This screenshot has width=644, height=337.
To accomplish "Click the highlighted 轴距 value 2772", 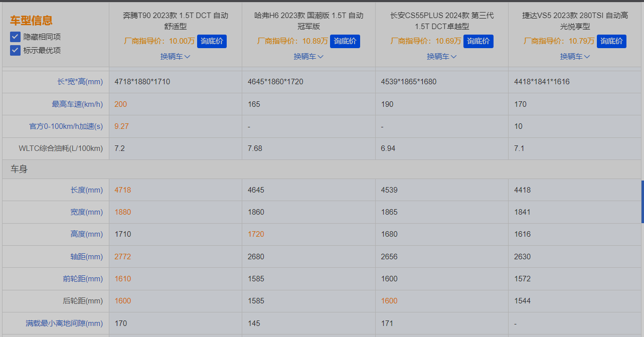I will (123, 257).
